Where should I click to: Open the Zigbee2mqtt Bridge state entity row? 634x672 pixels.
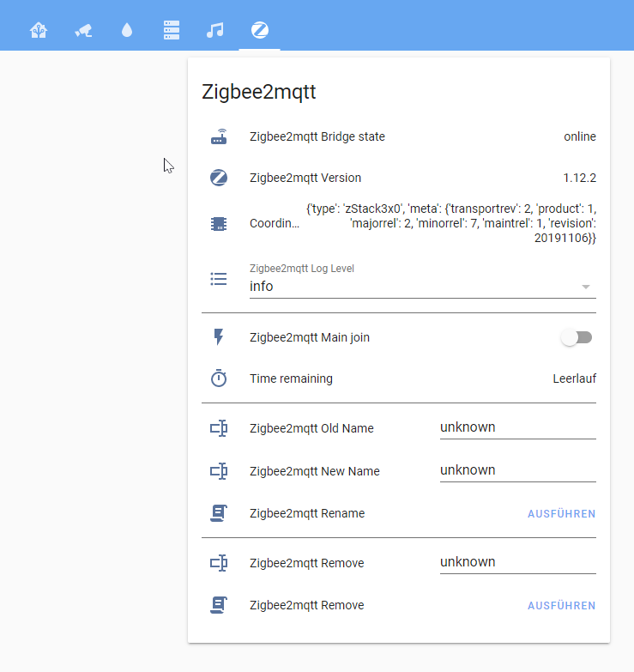click(398, 136)
